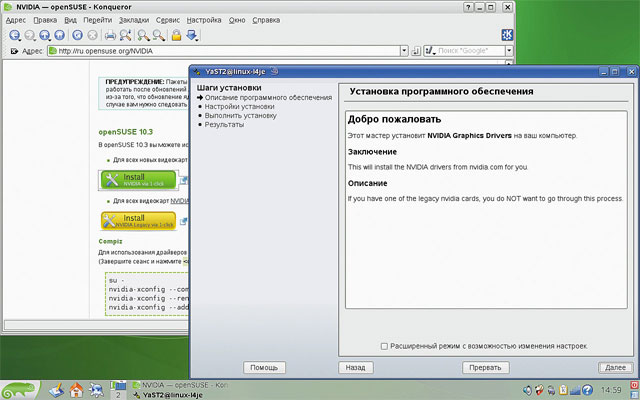Open Окно menu

tap(237, 20)
